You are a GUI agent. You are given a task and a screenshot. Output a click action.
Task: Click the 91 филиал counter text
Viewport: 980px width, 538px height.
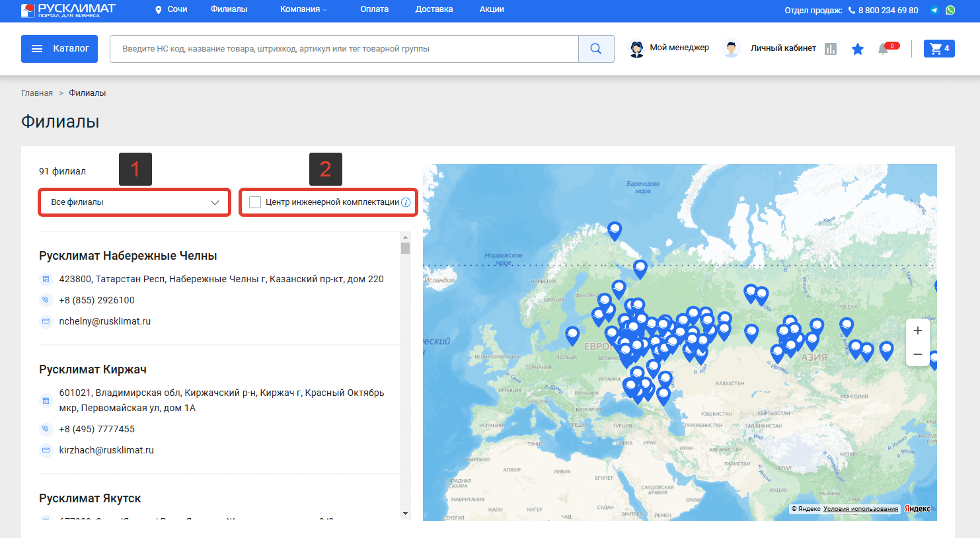(62, 171)
